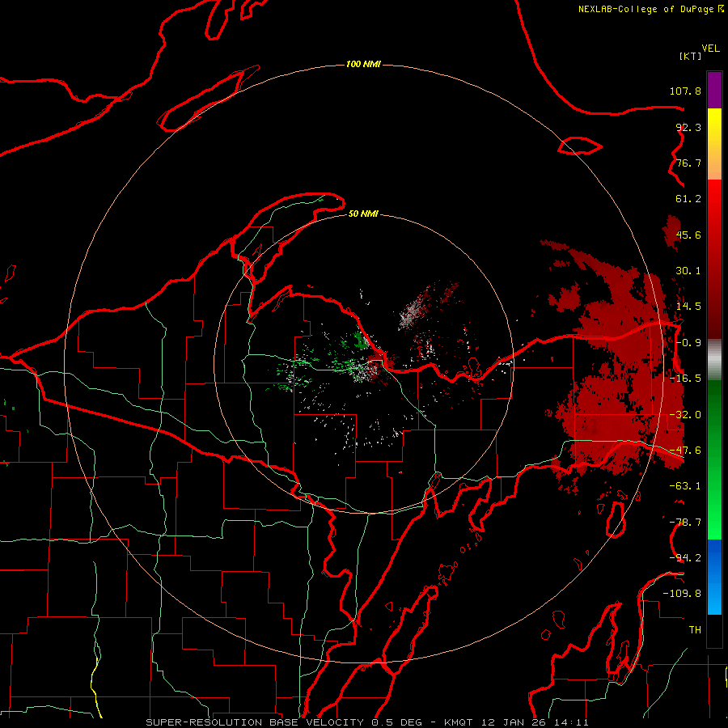Click the -78.7 velocity scale value
The image size is (728, 728).
[685, 523]
